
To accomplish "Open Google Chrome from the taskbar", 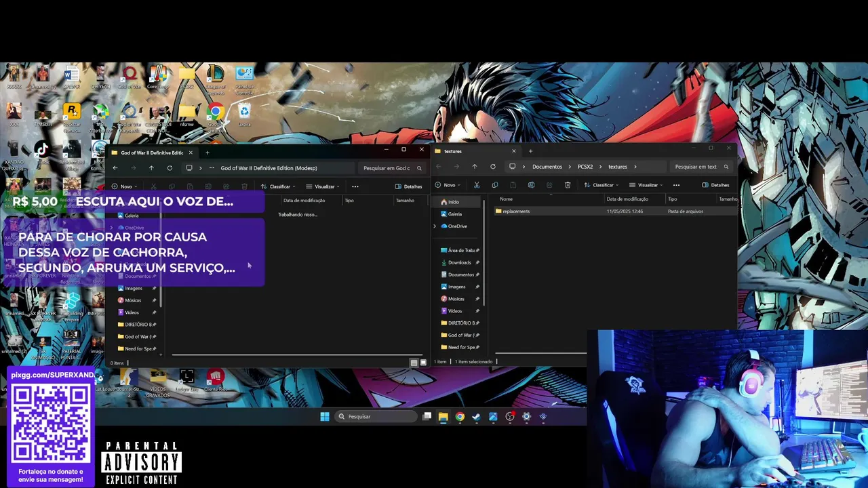I will pos(460,417).
